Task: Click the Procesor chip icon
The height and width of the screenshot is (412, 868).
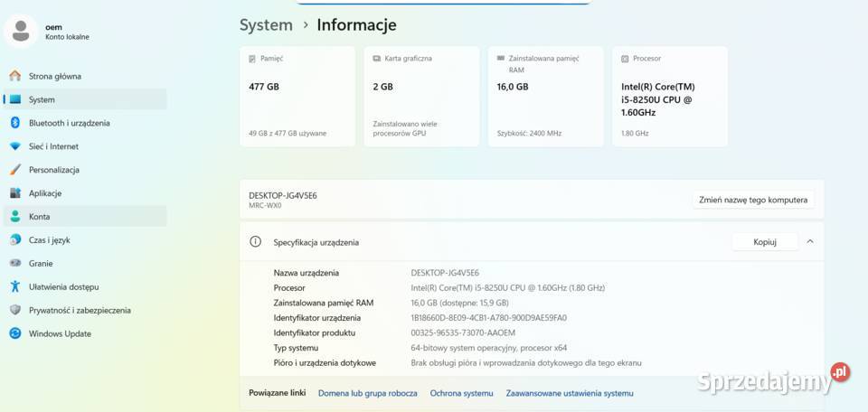Action: pyautogui.click(x=625, y=58)
